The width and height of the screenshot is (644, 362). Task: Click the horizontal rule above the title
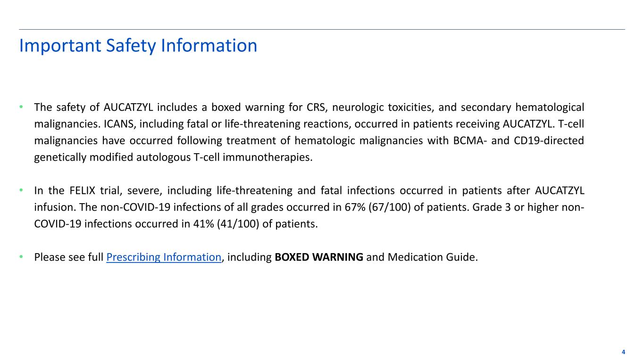click(322, 30)
